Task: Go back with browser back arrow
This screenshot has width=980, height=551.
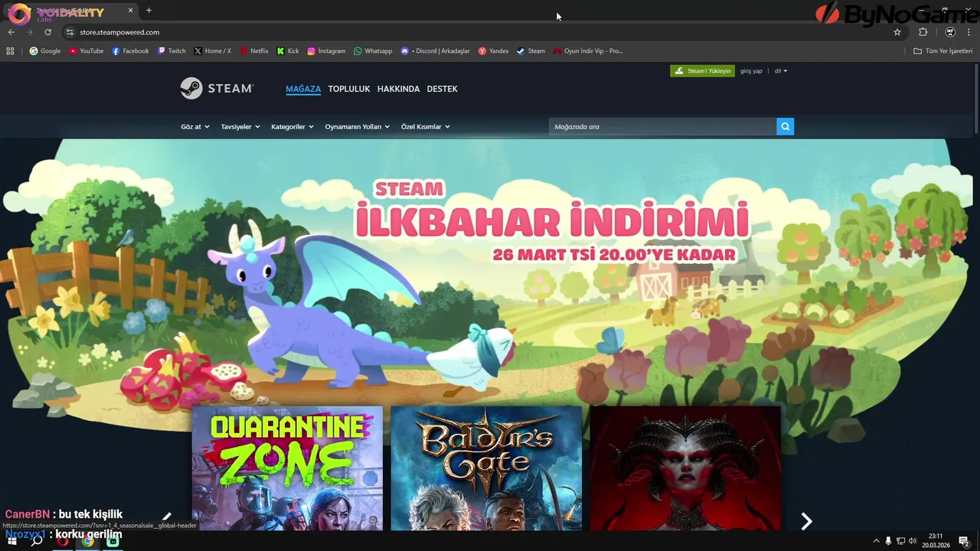Action: point(11,32)
